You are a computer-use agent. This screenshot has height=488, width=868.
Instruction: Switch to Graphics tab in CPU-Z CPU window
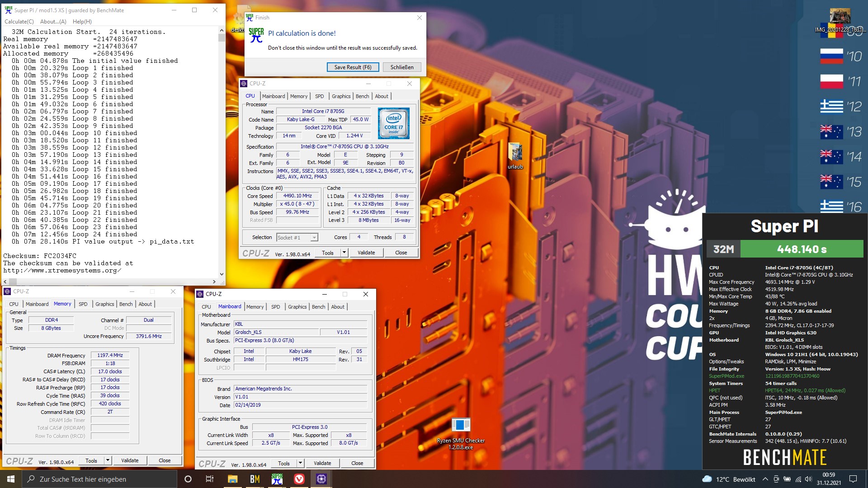click(341, 96)
